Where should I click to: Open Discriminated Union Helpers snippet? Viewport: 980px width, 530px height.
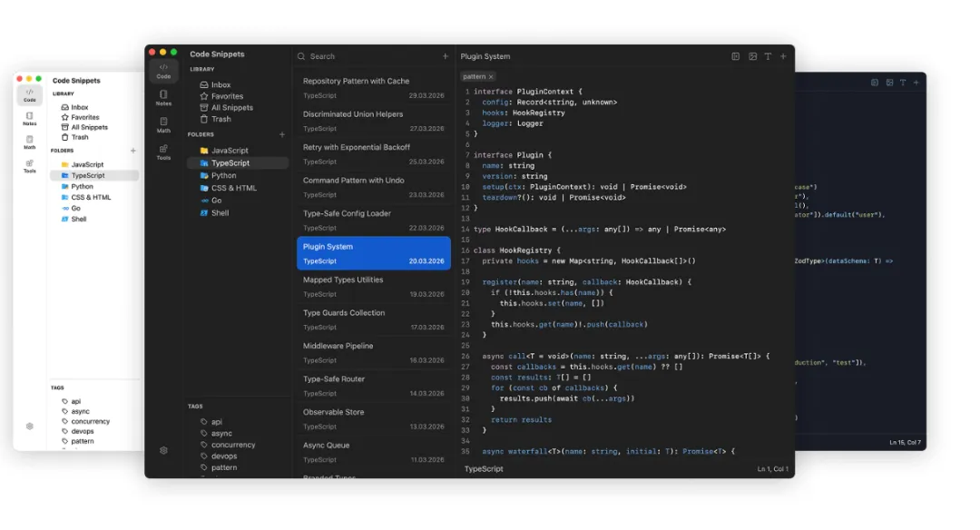374,121
